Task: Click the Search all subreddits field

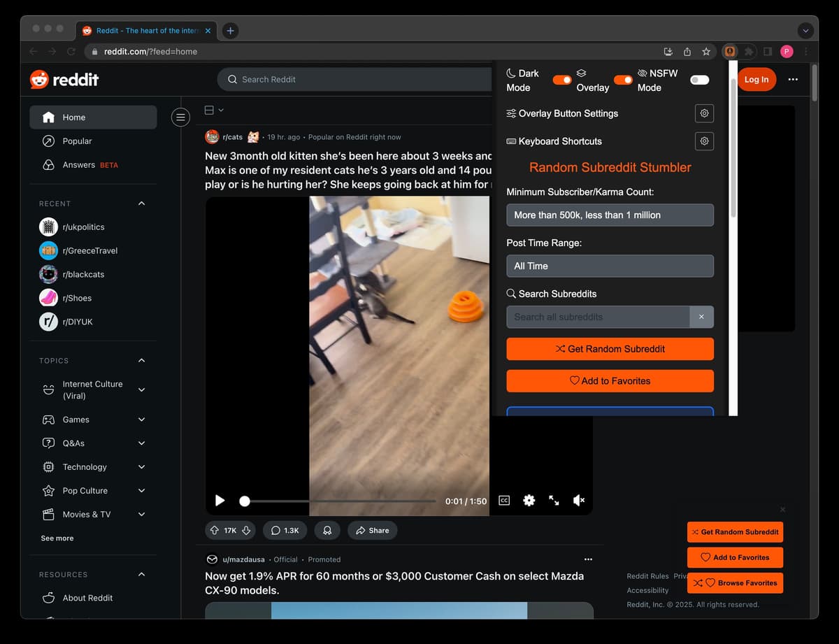Action: (x=598, y=317)
